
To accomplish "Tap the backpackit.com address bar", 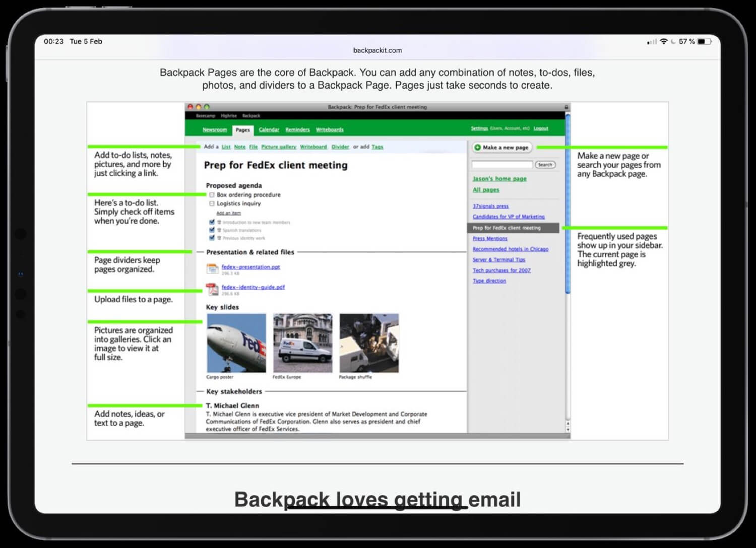I will coord(377,50).
